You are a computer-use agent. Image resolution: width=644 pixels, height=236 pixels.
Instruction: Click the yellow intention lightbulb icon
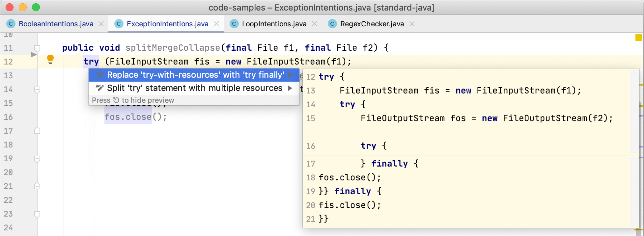click(x=50, y=59)
